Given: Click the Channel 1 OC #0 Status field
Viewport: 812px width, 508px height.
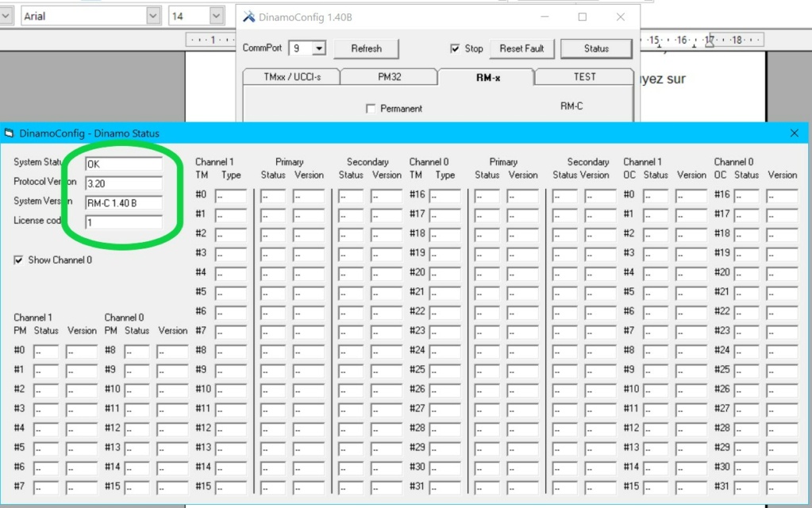Looking at the screenshot, I should (x=655, y=196).
